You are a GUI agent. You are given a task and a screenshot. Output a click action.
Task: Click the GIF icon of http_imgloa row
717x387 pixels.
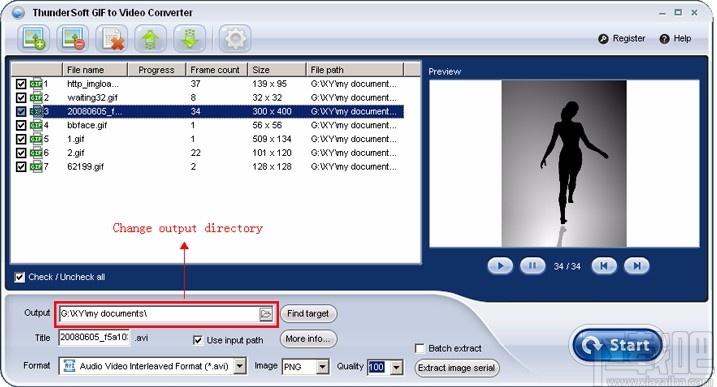pos(36,84)
